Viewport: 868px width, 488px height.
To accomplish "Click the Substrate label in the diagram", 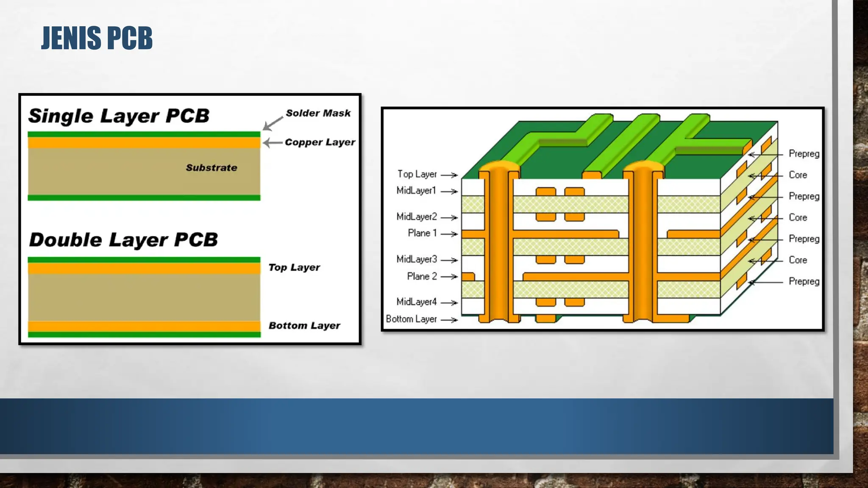I will click(211, 168).
